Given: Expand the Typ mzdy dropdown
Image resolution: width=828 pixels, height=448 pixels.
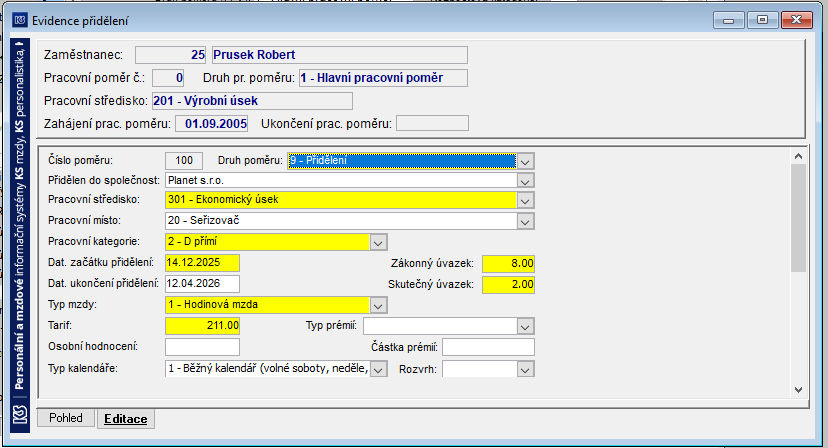Looking at the screenshot, I should click(378, 305).
